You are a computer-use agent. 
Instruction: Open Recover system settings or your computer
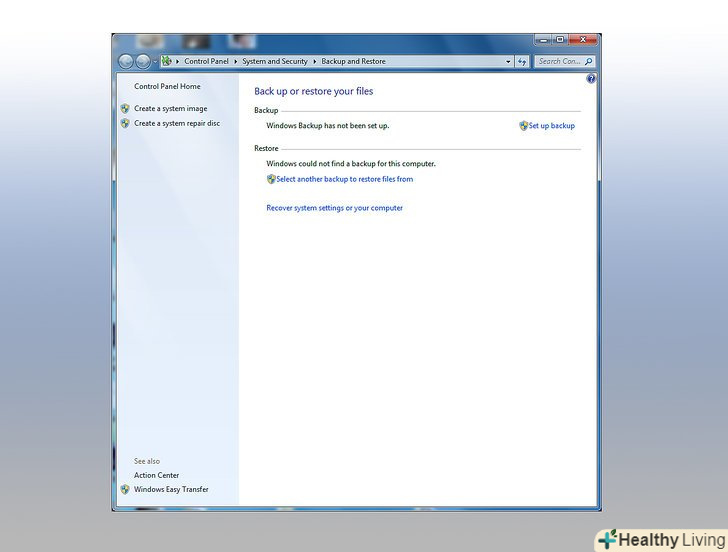click(334, 208)
